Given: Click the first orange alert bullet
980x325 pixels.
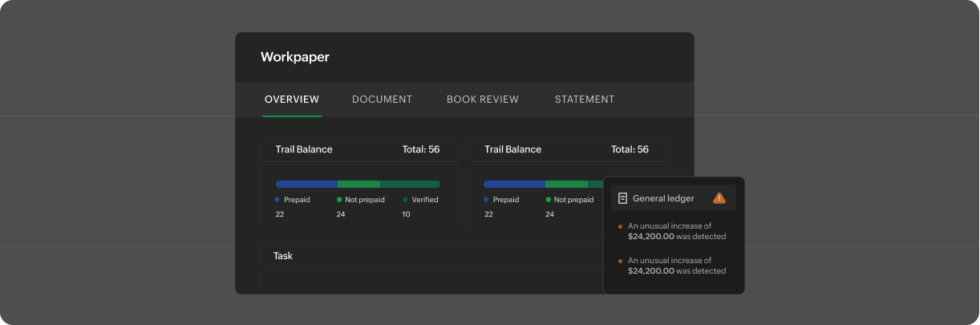Looking at the screenshot, I should (620, 227).
